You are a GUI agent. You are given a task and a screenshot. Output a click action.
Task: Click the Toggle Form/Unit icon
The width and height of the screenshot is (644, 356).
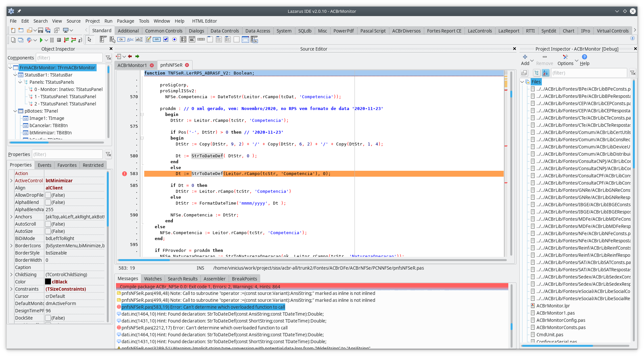(x=57, y=30)
